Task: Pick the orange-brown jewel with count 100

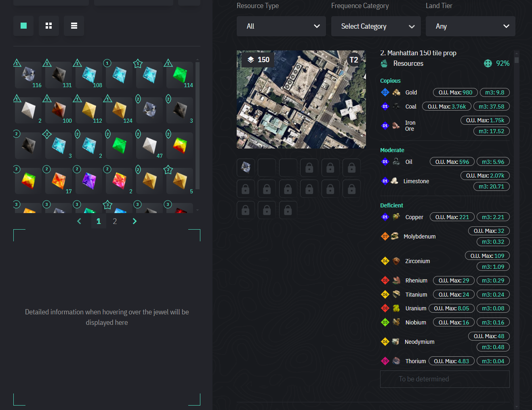Action: (x=59, y=110)
